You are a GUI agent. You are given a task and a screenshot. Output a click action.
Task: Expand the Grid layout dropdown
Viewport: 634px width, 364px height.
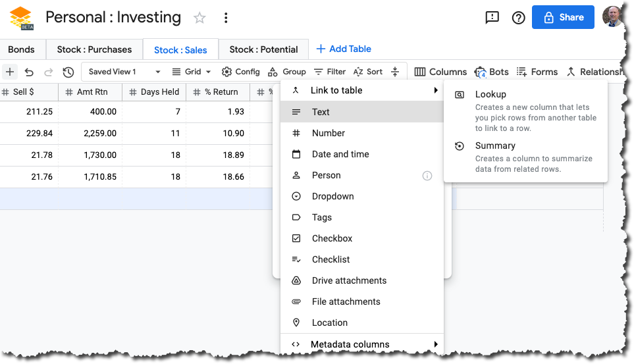tap(192, 72)
